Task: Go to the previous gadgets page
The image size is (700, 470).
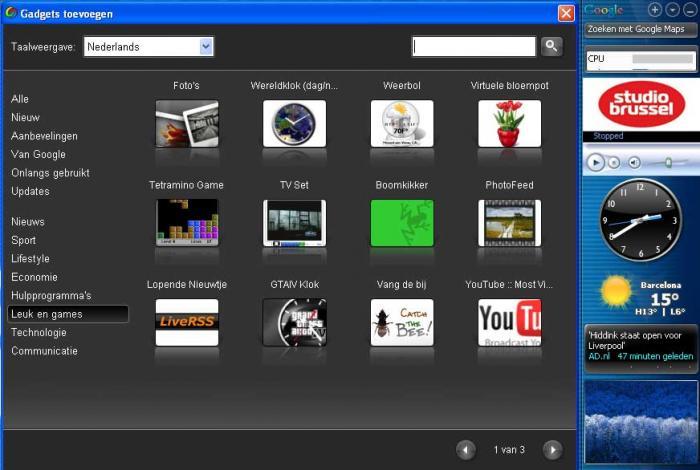Action: click(x=465, y=450)
